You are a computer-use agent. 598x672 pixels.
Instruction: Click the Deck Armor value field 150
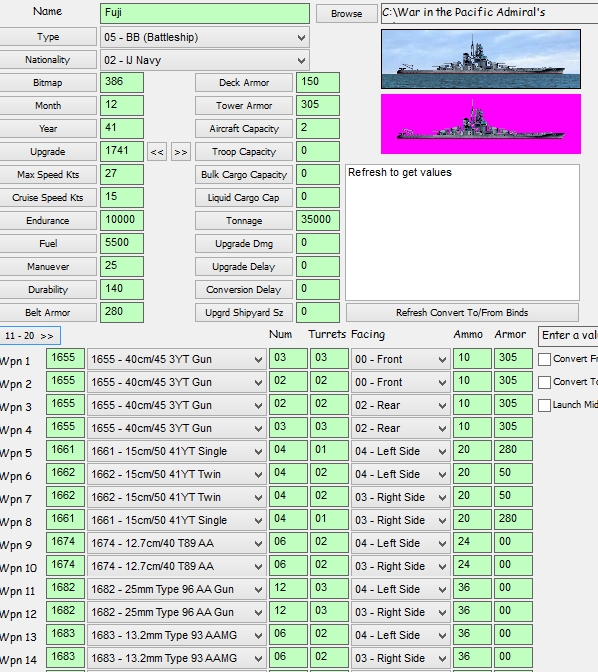coord(318,83)
